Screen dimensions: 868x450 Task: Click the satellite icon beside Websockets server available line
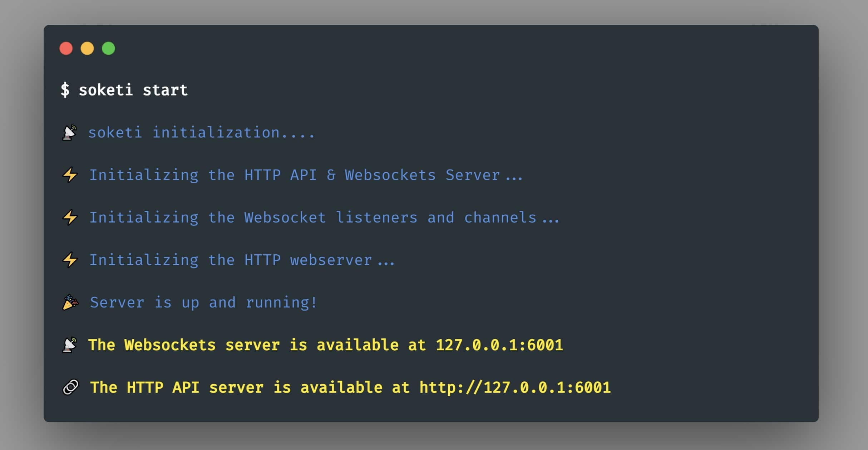(70, 345)
